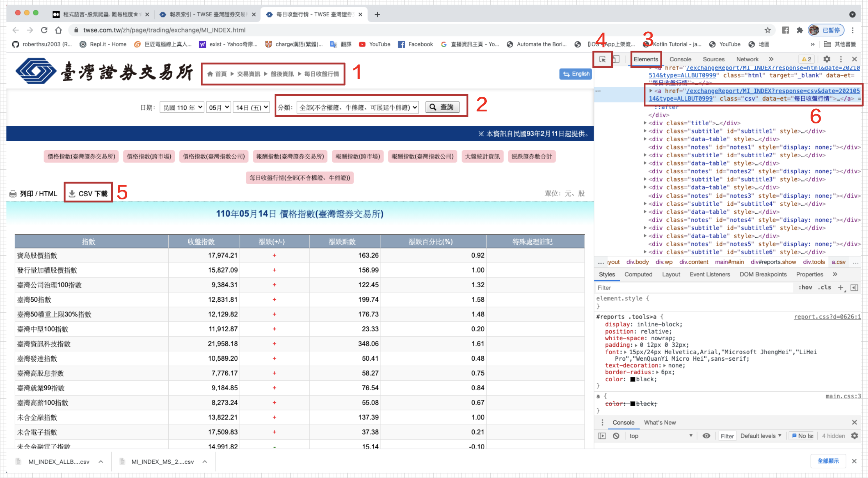Open DevTools customize three-dot menu
Viewport: 868px width, 478px height.
(x=841, y=59)
